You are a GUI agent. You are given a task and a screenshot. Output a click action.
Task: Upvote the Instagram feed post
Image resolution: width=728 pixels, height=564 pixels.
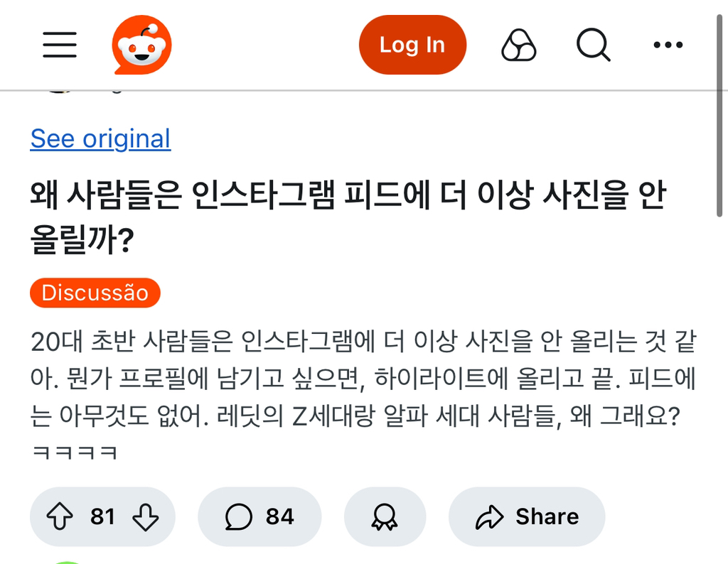60,516
